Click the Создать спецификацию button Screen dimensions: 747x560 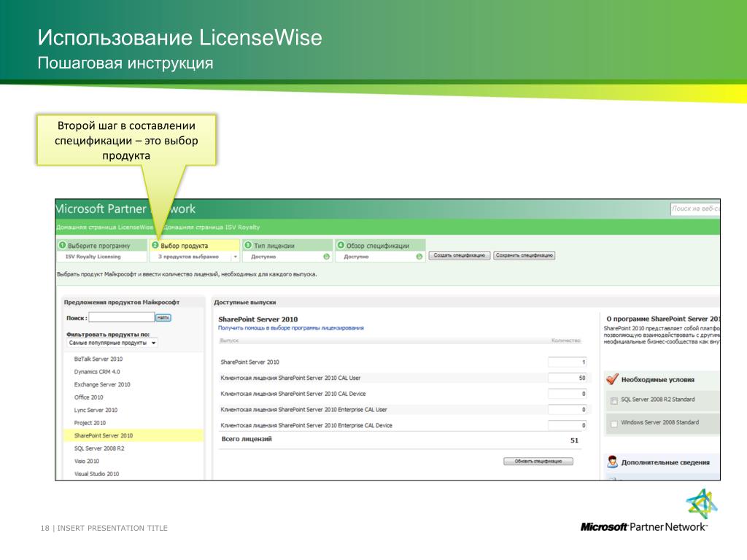click(460, 255)
